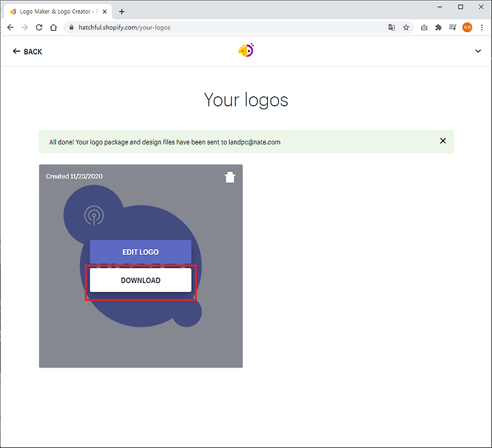Click the BACK link
This screenshot has width=492, height=448.
tap(27, 52)
